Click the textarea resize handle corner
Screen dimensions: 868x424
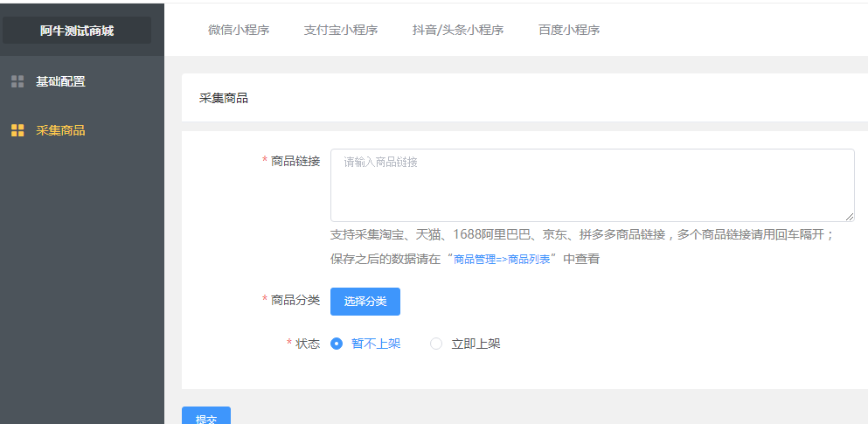tap(850, 217)
